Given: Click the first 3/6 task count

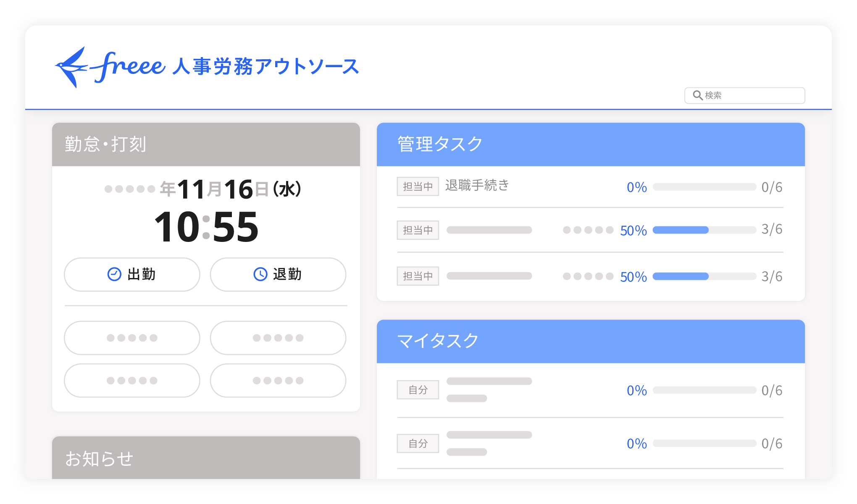Looking at the screenshot, I should [x=772, y=229].
